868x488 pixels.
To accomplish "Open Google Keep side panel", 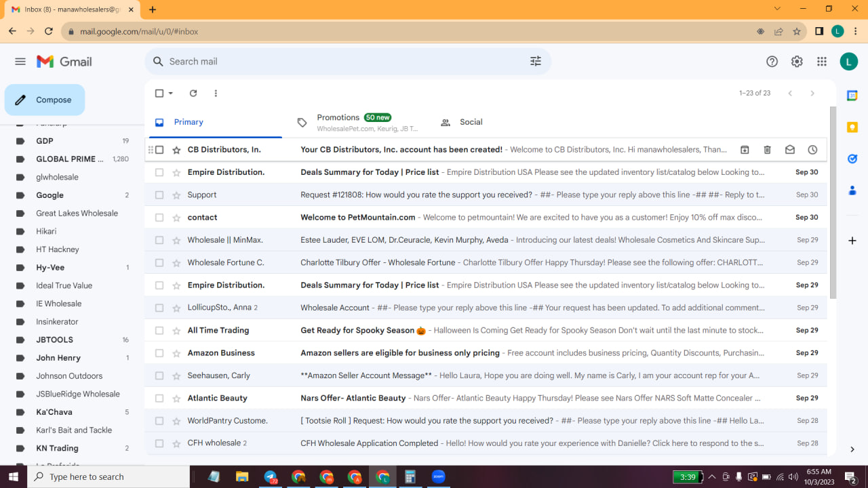I will pyautogui.click(x=852, y=127).
